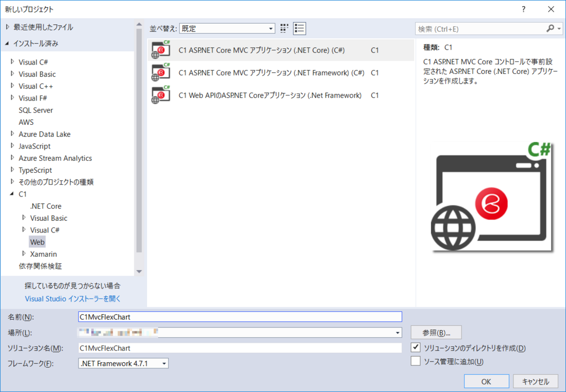The image size is (566, 392).
Task: Expand Visual C# under C1
Action: pyautogui.click(x=24, y=229)
